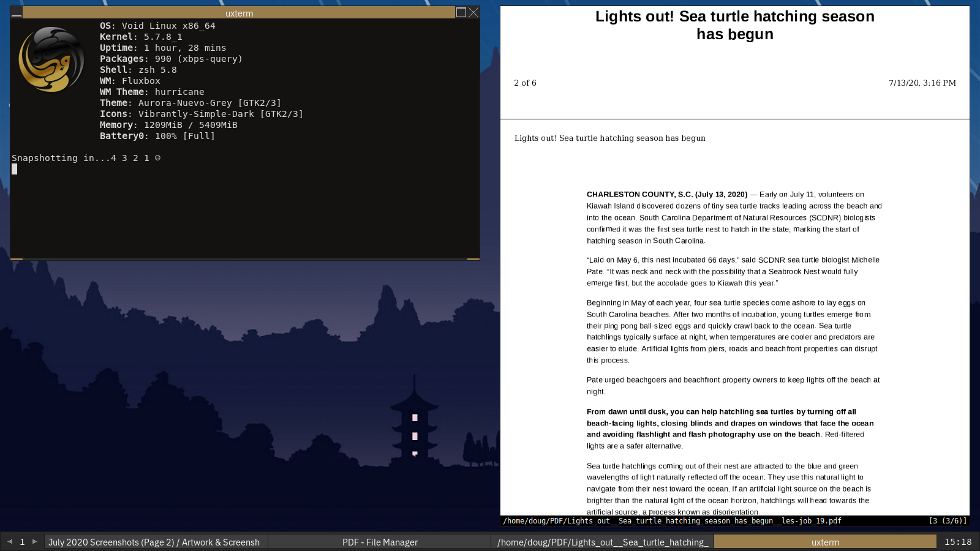Image resolution: width=980 pixels, height=551 pixels.
Task: Click the 'Icons: Vibrantly-Simple-Dark' line
Action: click(x=202, y=114)
